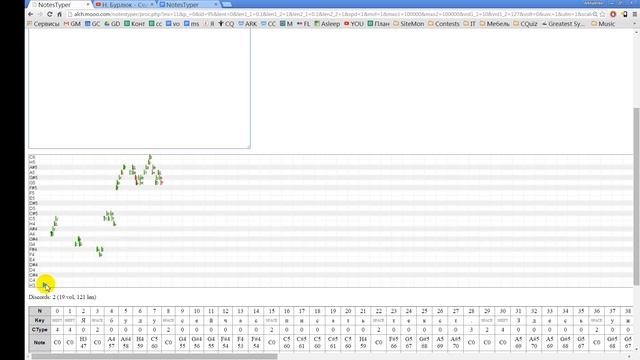Image resolution: width=640 pixels, height=360 pixels.
Task: Click the CType row header cell
Action: coord(40,330)
